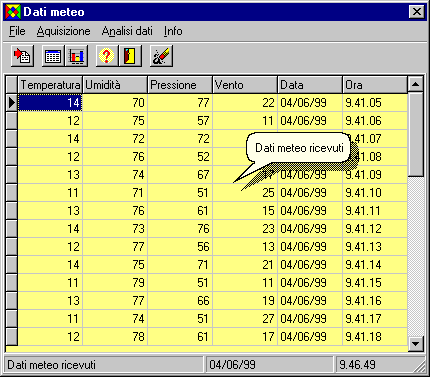Screen dimensions: 430x377
Task: Click the time cell 9.41.15
Action: 375,283
